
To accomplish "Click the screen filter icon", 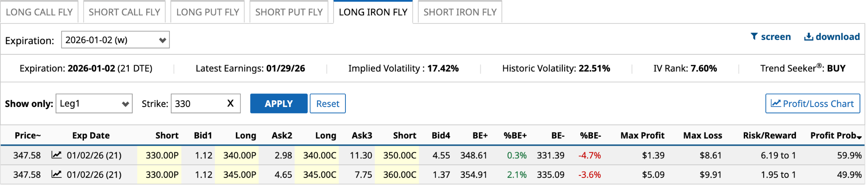I will coord(754,37).
